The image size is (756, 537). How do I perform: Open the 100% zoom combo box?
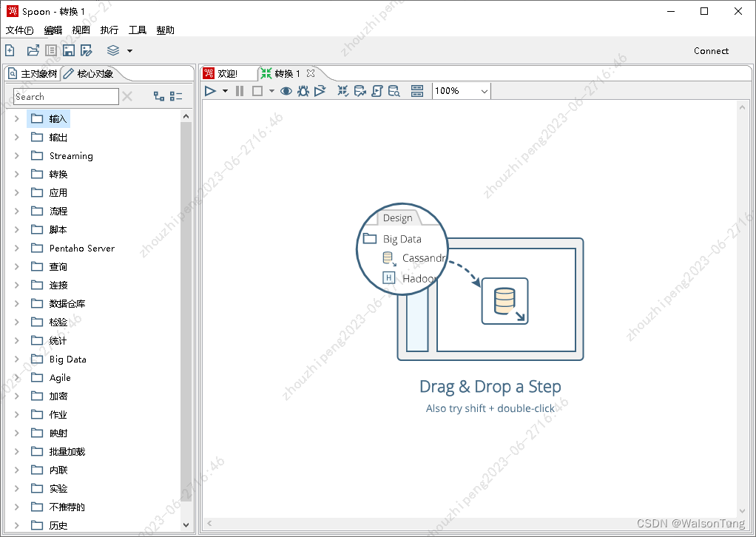[x=462, y=91]
